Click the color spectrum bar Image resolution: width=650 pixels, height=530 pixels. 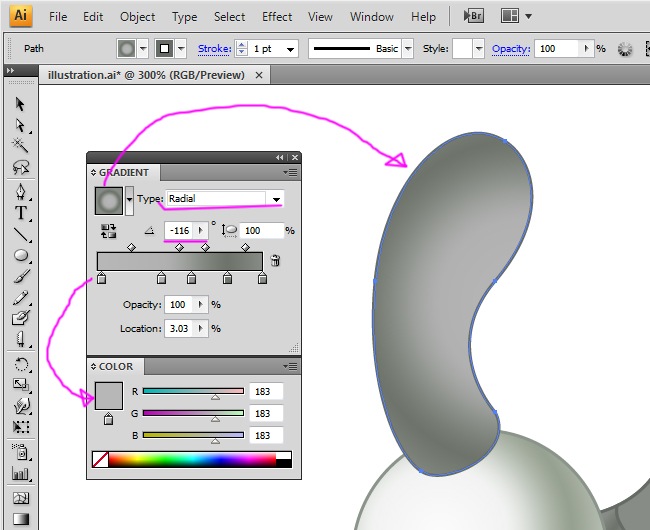coord(192,460)
